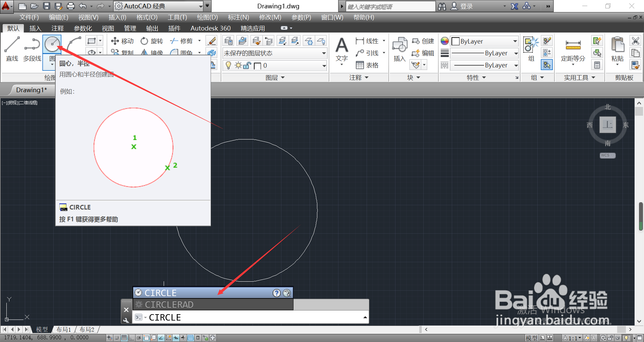The width and height of the screenshot is (644, 342).
Task: Open the 文件(F) menu
Action: [x=29, y=17]
